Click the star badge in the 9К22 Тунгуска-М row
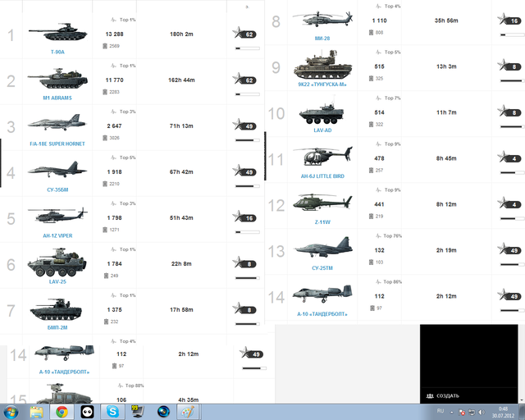This screenshot has height=420, width=525. click(509, 66)
